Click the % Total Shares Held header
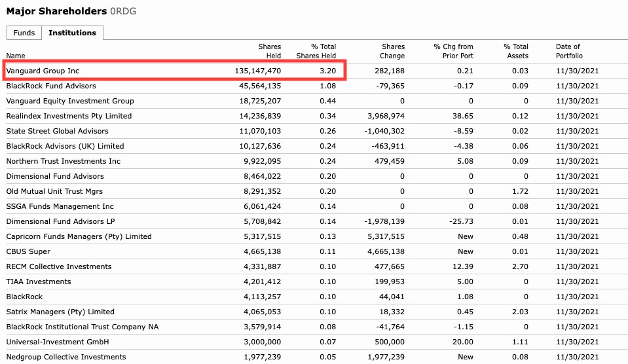628x364 pixels. (x=316, y=51)
